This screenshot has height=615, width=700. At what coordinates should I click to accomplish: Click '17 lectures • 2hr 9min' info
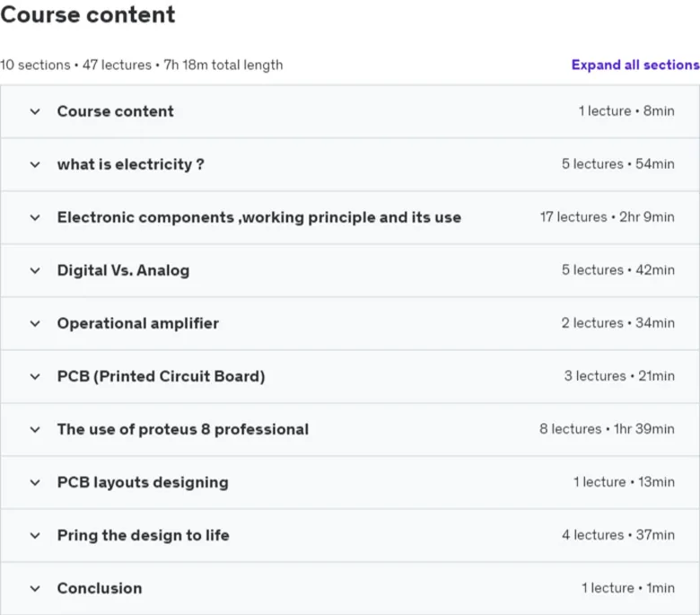pos(608,217)
